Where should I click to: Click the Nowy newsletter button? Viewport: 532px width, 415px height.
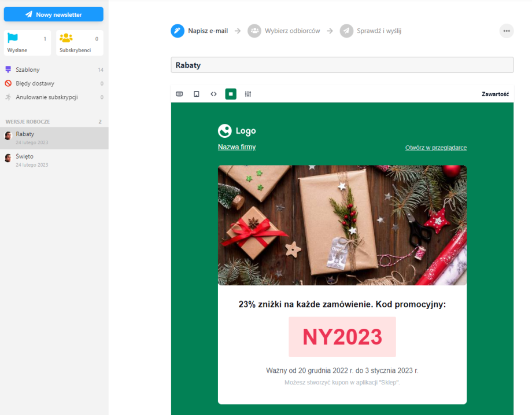click(53, 14)
